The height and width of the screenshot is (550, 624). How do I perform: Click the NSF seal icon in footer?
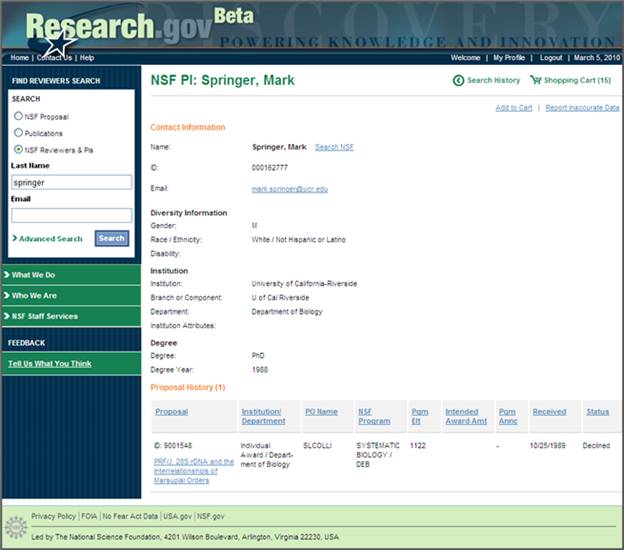15,527
